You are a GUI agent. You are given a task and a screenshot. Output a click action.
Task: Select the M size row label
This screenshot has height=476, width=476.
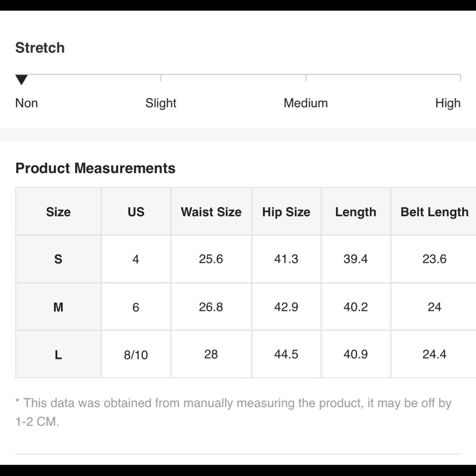coord(58,307)
